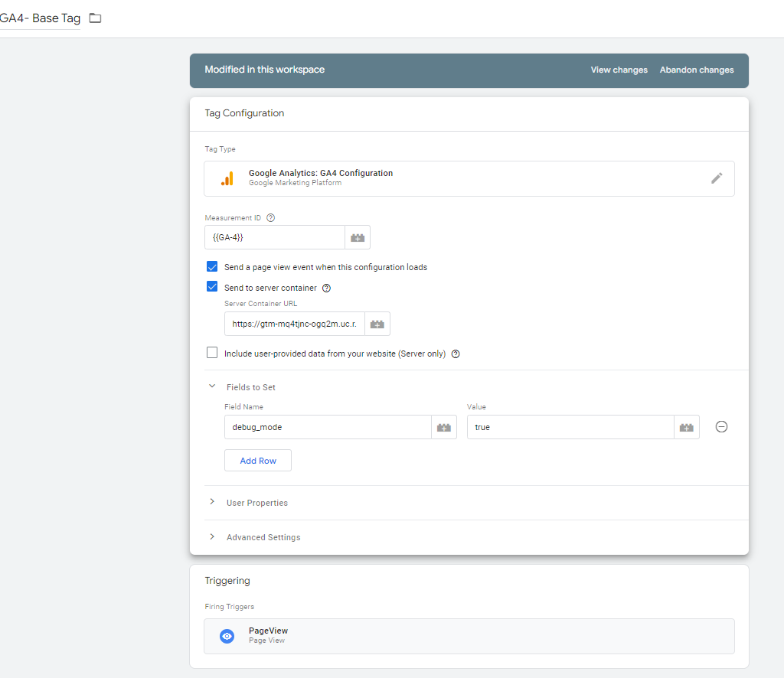Expand the User Properties section

[x=212, y=502]
